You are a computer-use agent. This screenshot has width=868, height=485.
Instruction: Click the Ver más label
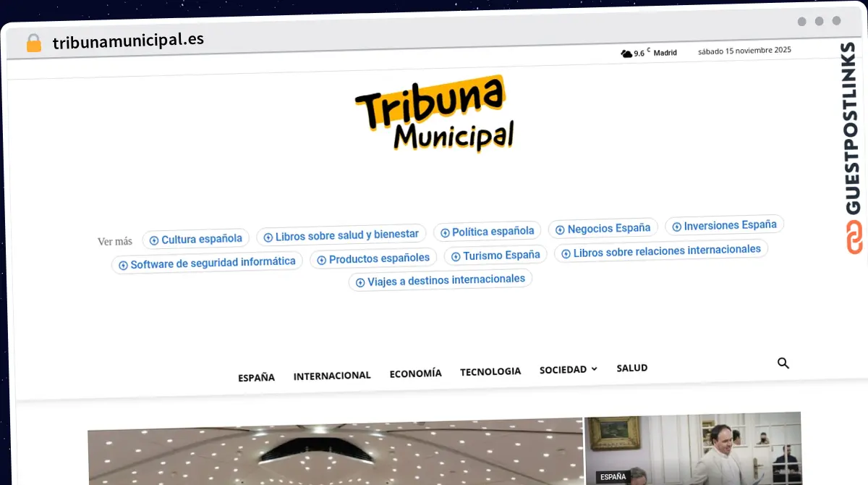115,242
